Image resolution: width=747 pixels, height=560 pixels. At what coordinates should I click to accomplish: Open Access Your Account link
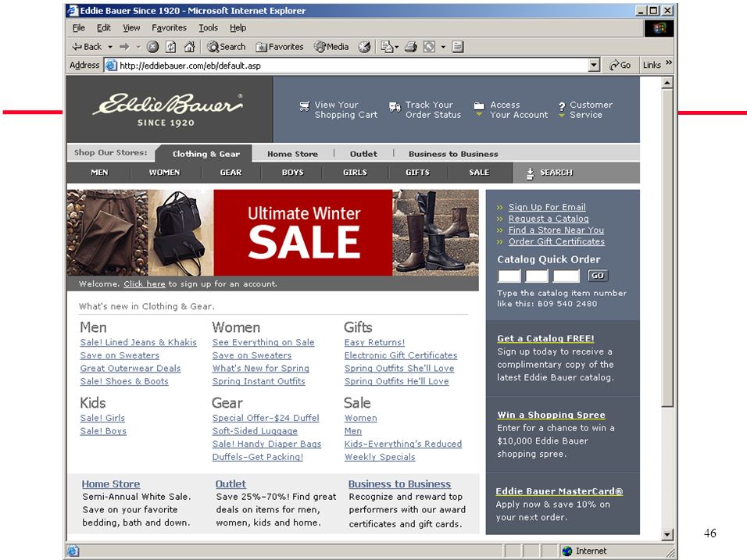pyautogui.click(x=519, y=109)
